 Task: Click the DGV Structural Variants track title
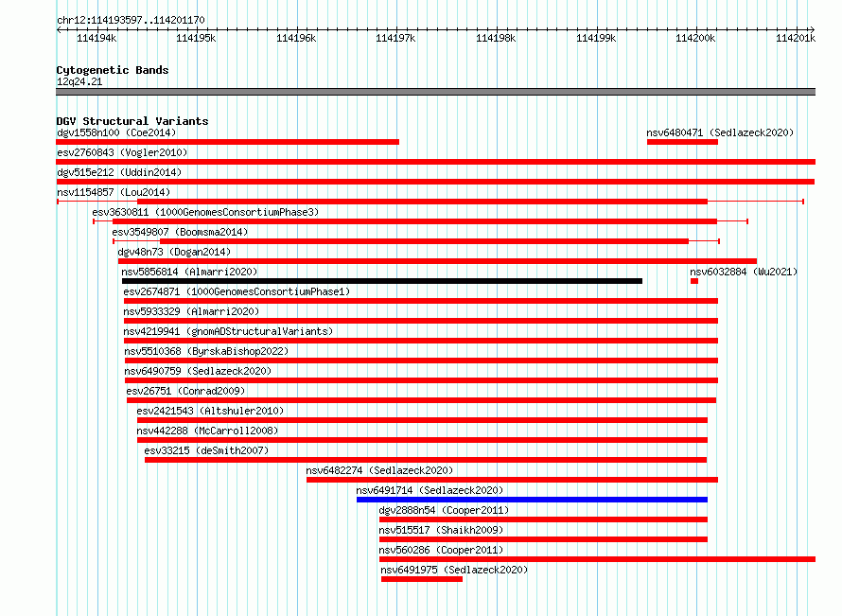[132, 121]
